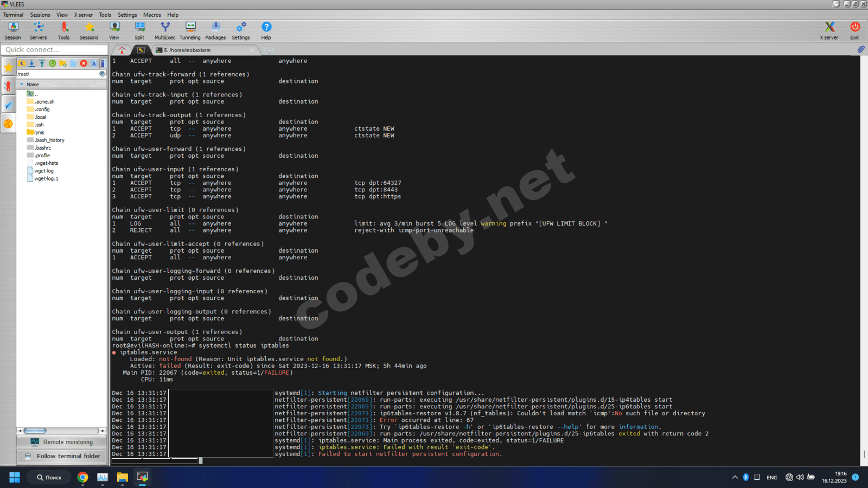Toggle the X server toolbar icon

click(x=829, y=30)
